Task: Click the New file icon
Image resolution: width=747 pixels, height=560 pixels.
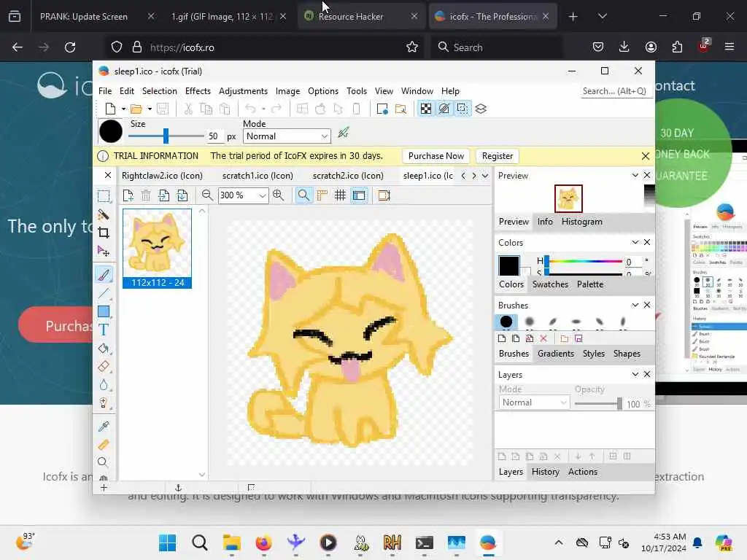Action: 110,109
